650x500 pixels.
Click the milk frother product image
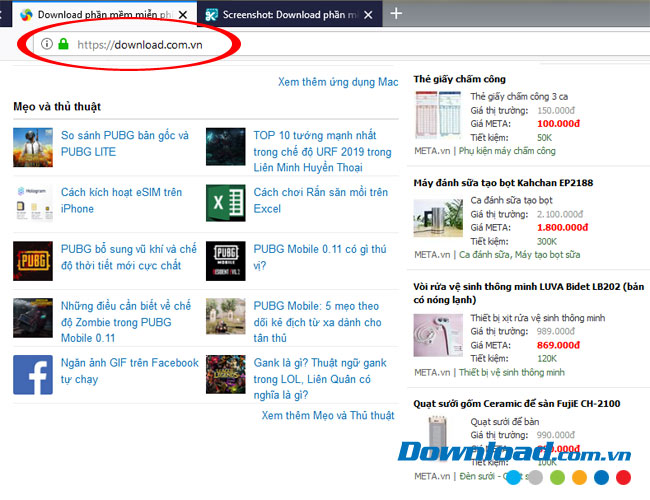438,218
